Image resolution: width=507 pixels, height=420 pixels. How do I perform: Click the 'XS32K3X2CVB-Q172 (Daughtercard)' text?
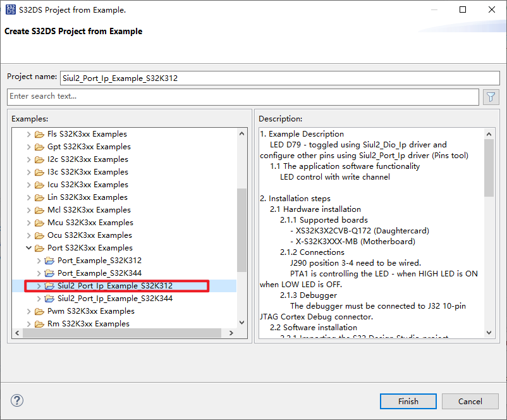click(x=362, y=231)
